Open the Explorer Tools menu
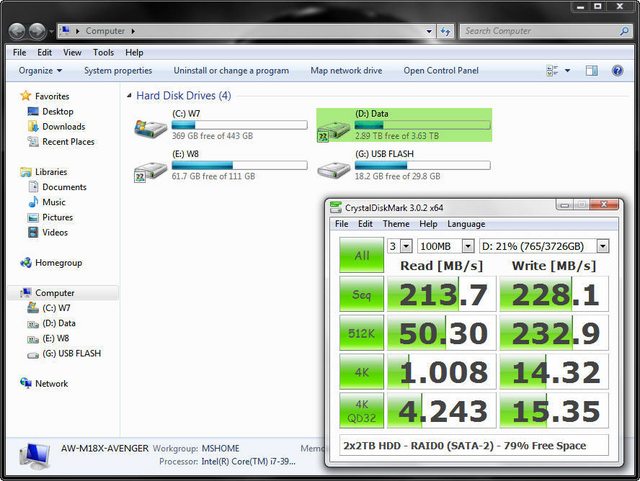 [103, 52]
